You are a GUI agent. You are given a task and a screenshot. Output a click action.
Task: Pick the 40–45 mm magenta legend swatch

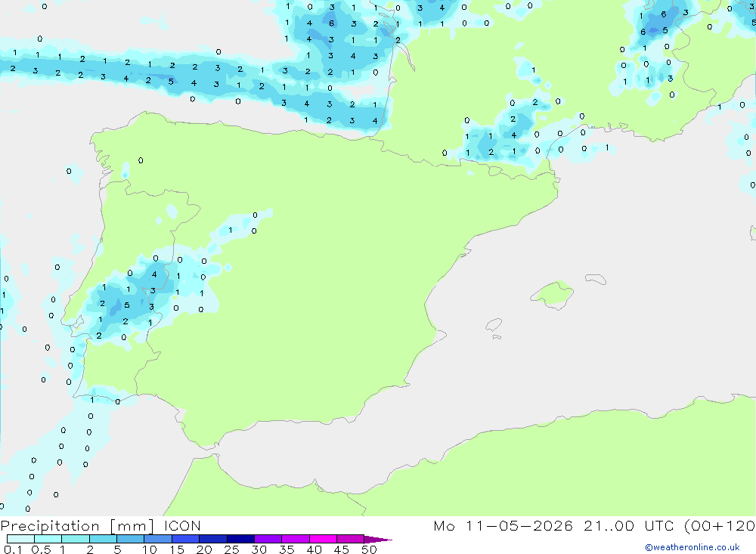pyautogui.click(x=323, y=539)
